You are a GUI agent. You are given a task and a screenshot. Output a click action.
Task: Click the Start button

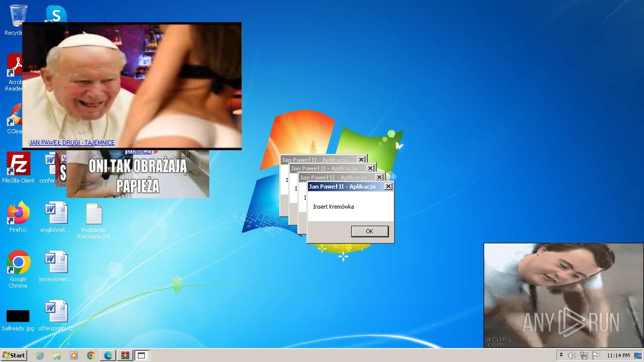pos(14,355)
